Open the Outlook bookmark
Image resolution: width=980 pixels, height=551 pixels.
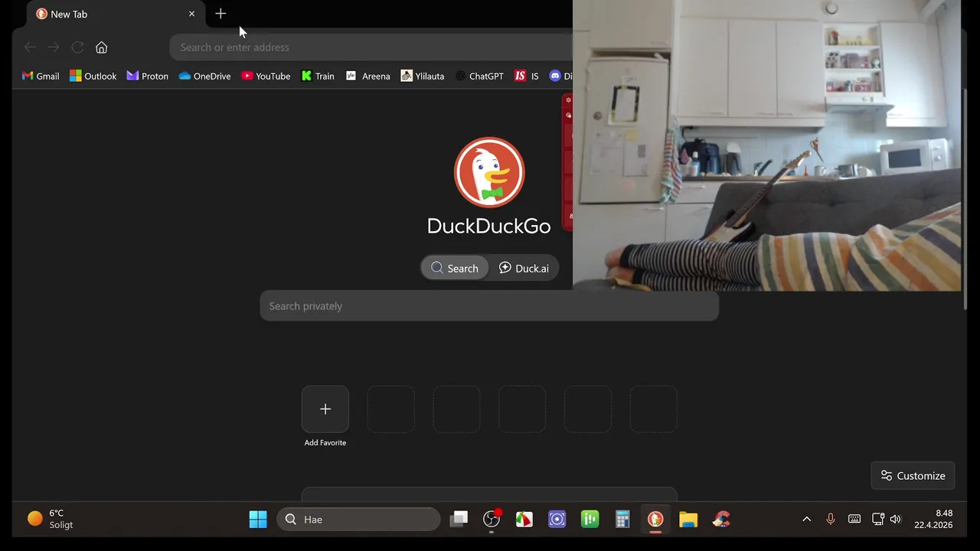pyautogui.click(x=93, y=76)
